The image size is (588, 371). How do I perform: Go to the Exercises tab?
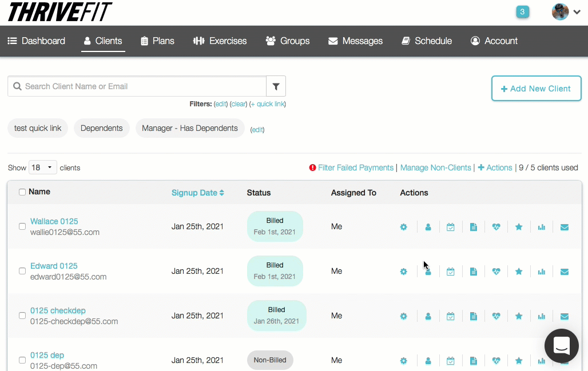(220, 41)
